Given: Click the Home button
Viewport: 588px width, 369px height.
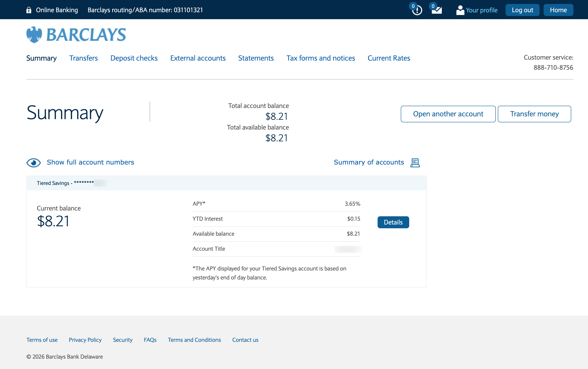Looking at the screenshot, I should pos(558,10).
